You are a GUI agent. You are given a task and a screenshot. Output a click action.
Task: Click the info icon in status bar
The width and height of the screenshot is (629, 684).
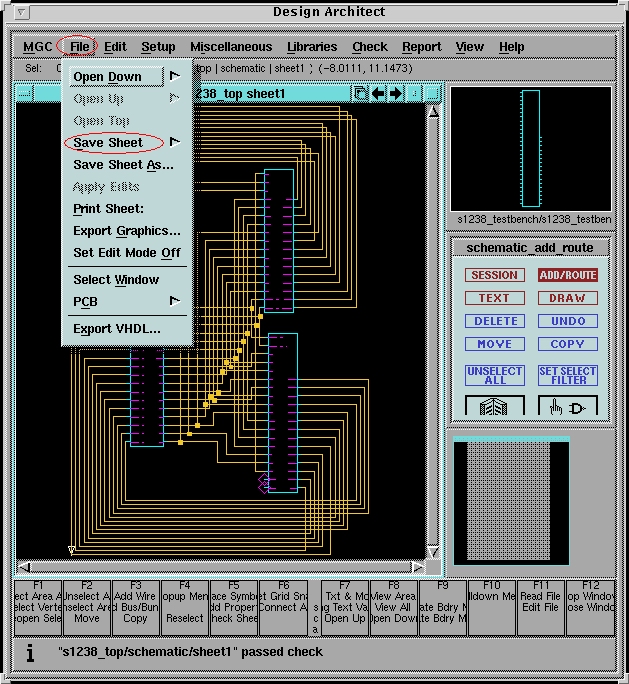coord(30,653)
